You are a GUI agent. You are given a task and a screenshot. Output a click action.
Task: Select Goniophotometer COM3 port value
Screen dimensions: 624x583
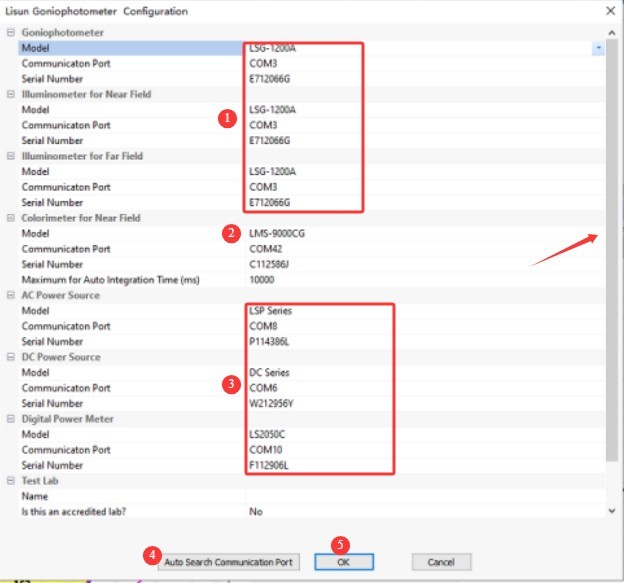coord(263,64)
